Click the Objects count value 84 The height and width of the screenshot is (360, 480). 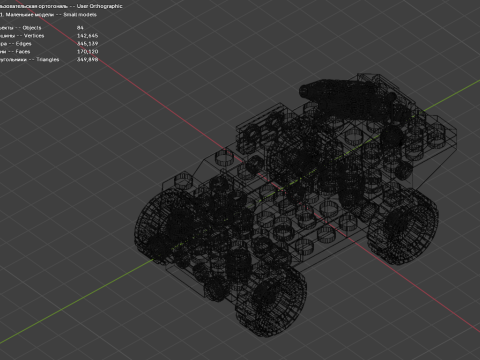pos(80,28)
